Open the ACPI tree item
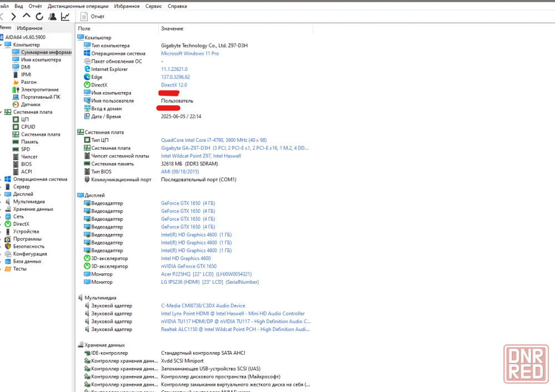 [x=27, y=171]
